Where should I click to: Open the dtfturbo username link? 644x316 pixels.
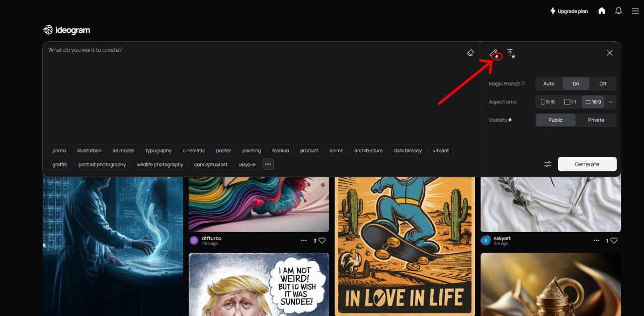pos(211,238)
